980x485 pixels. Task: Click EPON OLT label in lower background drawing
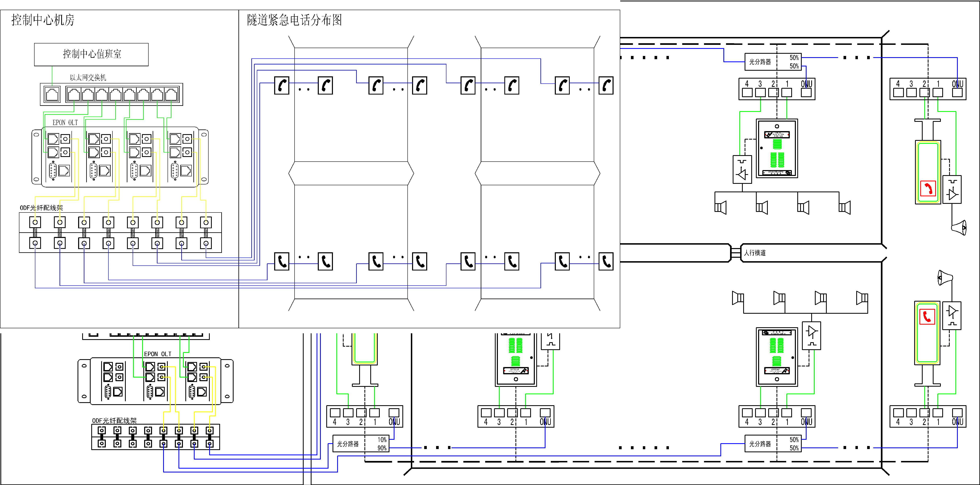(157, 354)
